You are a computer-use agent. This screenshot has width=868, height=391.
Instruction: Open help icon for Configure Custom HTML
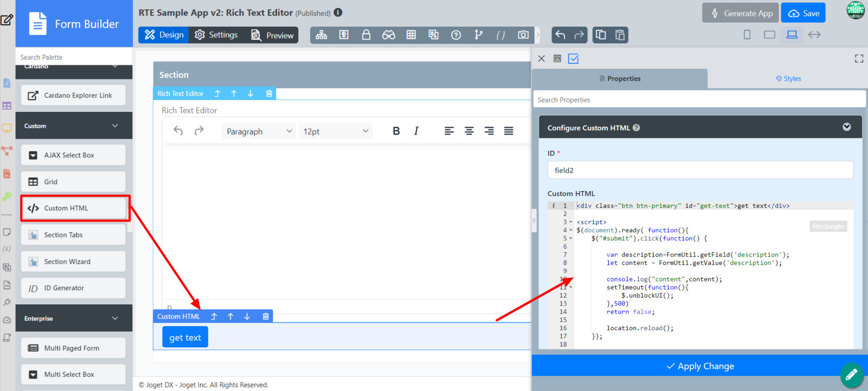pos(636,128)
